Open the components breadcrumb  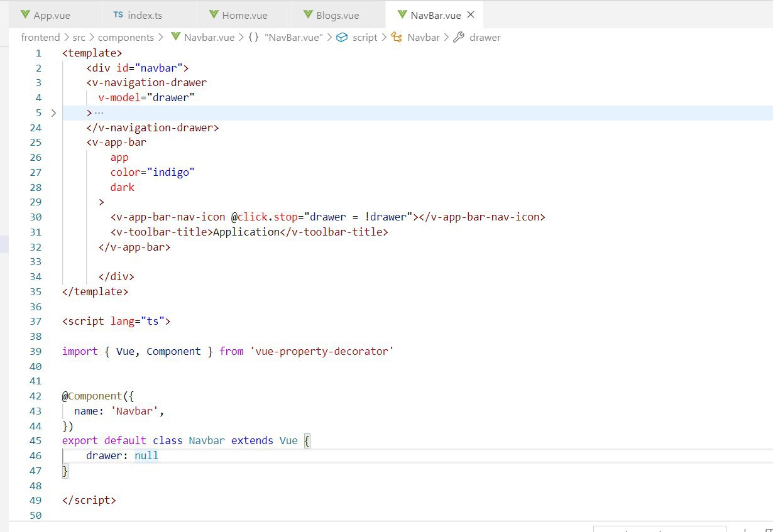click(126, 37)
